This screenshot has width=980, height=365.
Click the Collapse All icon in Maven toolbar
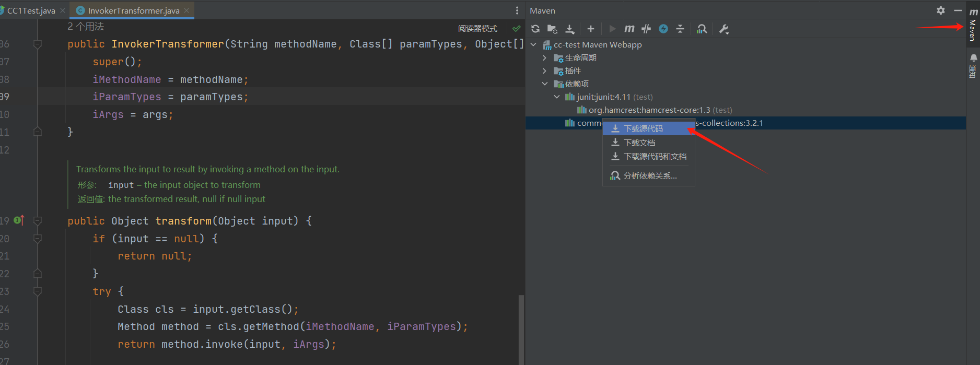[680, 29]
